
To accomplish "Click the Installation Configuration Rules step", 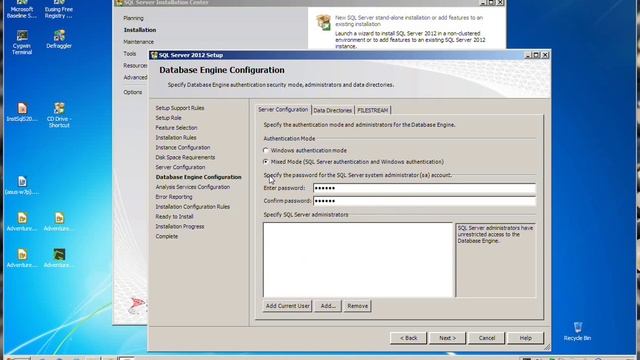I will [x=192, y=207].
